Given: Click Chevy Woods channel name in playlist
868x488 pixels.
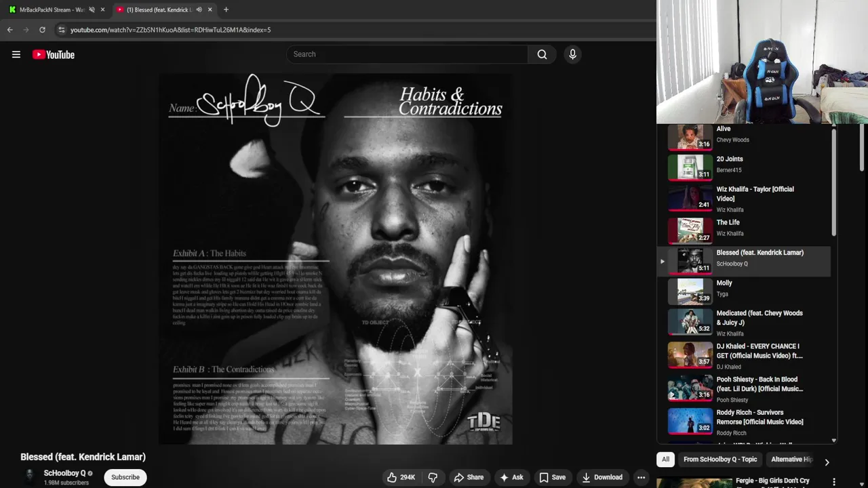Looking at the screenshot, I should tap(733, 140).
